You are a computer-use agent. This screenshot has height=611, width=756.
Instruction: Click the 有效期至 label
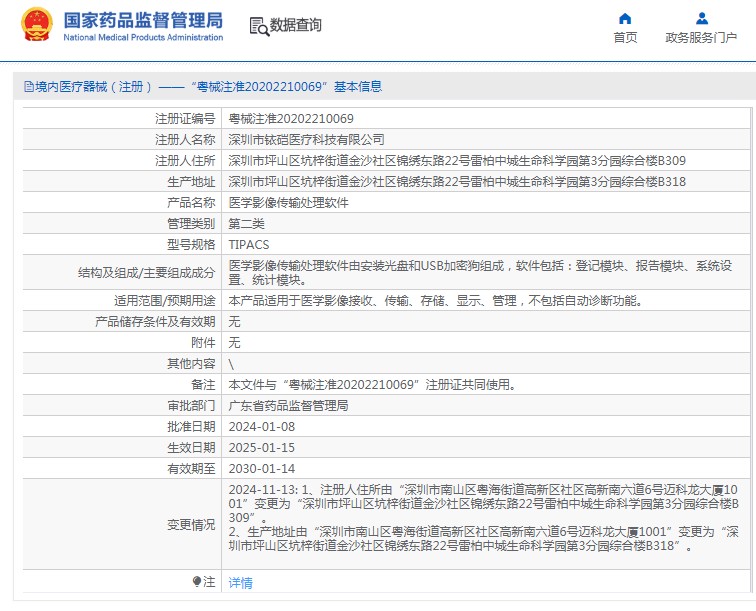coord(191,469)
